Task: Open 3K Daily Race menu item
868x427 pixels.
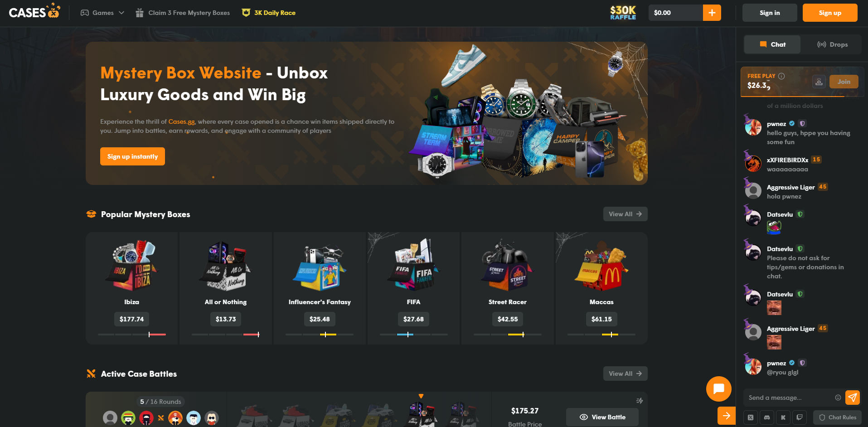Action: point(269,13)
